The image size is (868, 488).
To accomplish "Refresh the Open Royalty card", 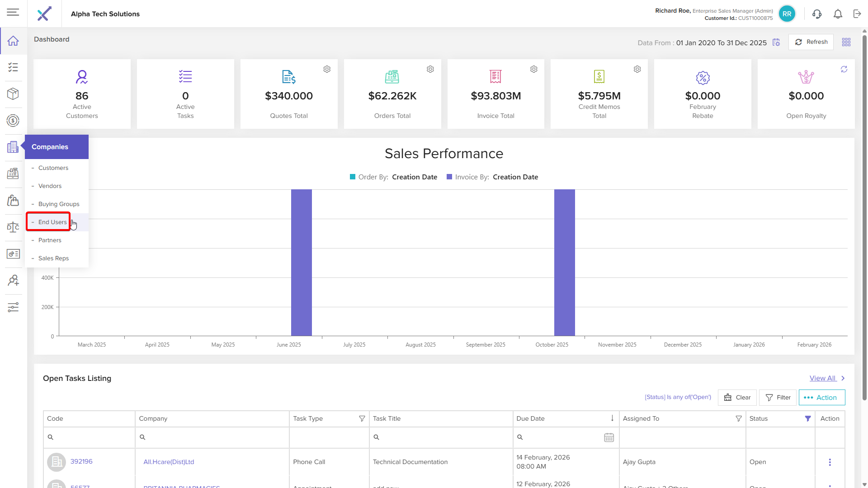I will point(844,69).
